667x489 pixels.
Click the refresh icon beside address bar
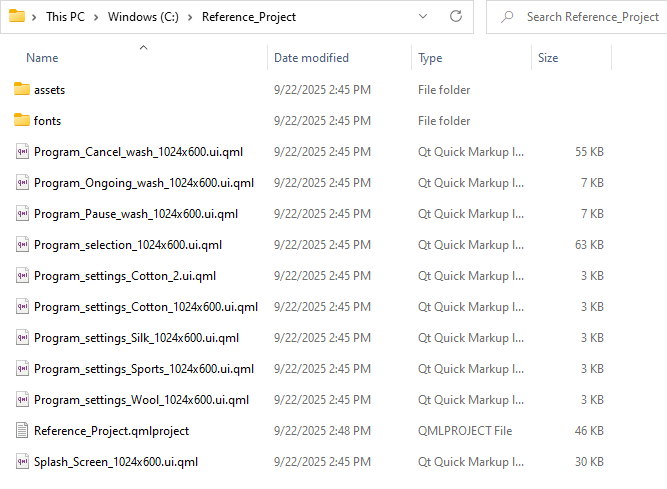[456, 17]
